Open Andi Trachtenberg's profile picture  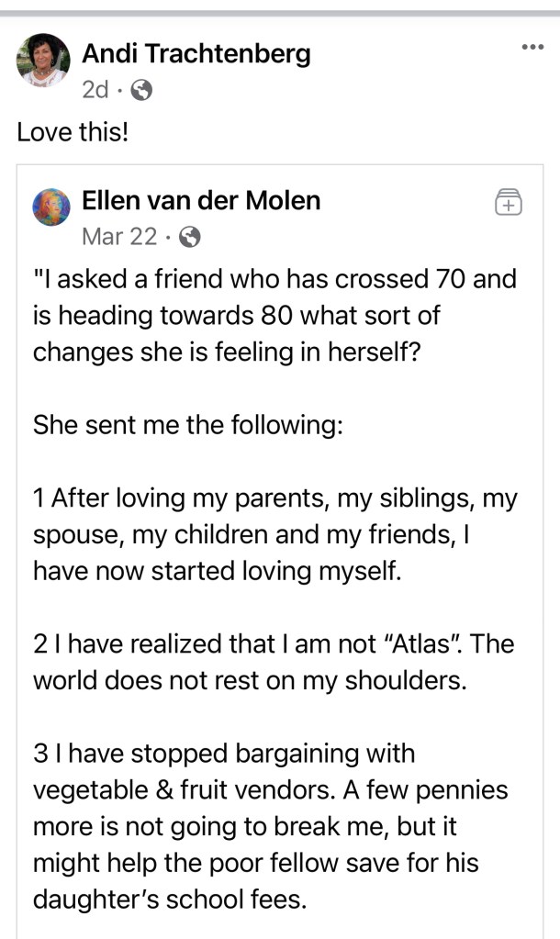[x=42, y=61]
